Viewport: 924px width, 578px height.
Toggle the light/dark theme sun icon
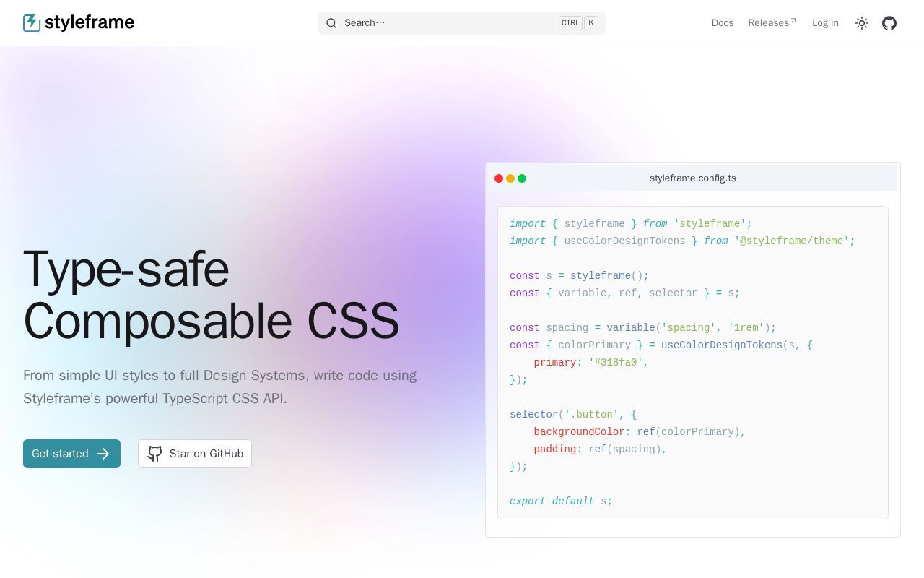[862, 23]
